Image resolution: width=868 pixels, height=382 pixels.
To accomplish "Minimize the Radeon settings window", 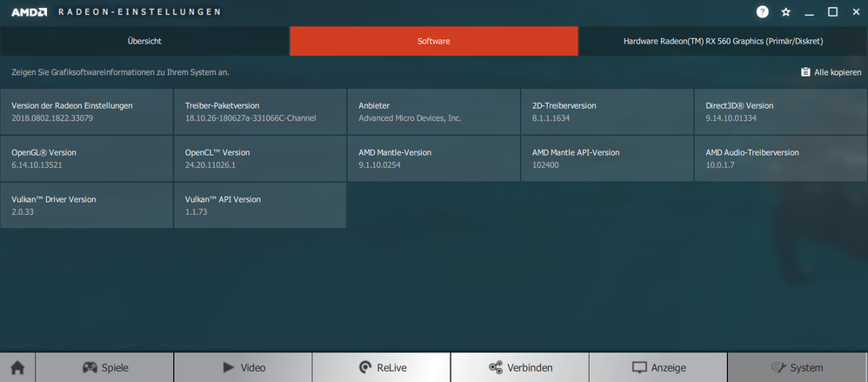I will pos(810,12).
